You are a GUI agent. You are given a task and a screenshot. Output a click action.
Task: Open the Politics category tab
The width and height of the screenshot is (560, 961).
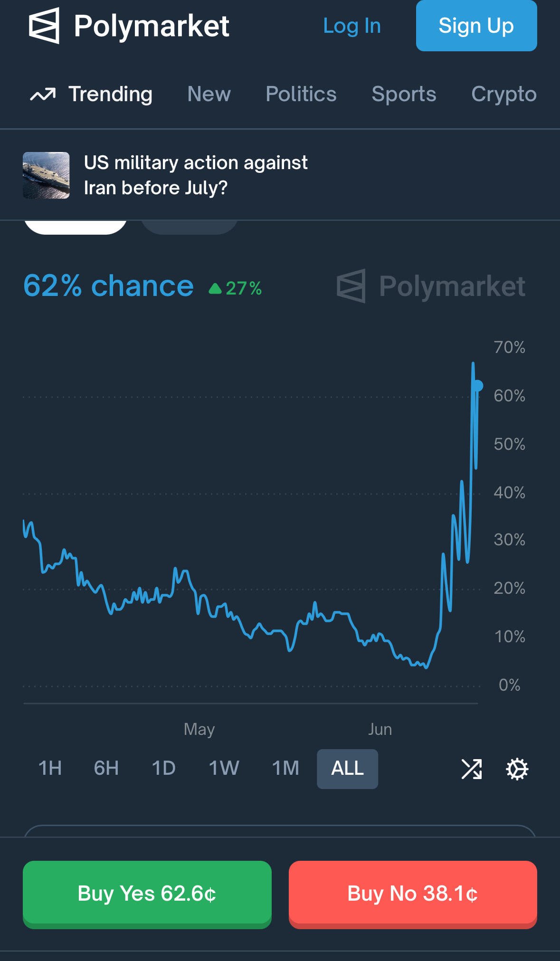click(301, 94)
